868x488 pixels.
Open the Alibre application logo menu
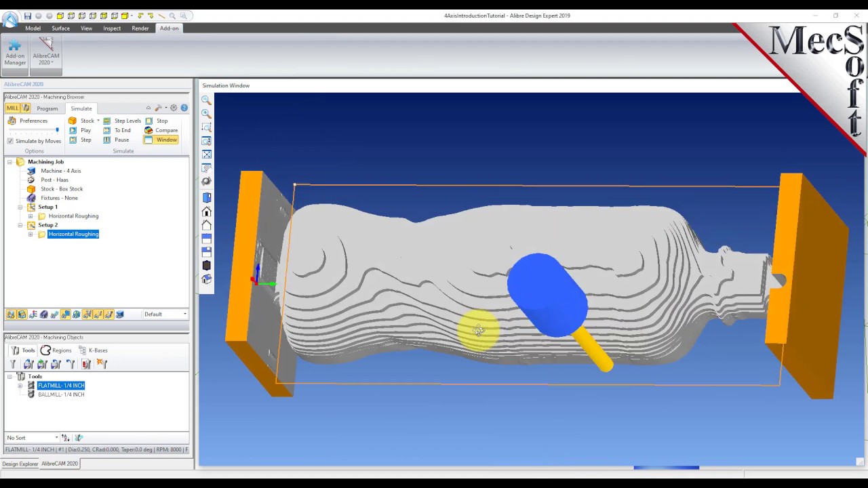pyautogui.click(x=9, y=20)
